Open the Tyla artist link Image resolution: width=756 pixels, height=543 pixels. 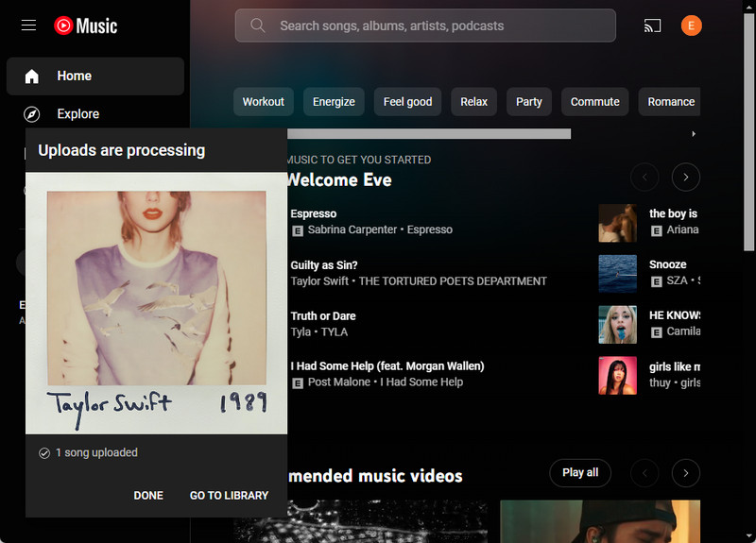click(x=301, y=332)
